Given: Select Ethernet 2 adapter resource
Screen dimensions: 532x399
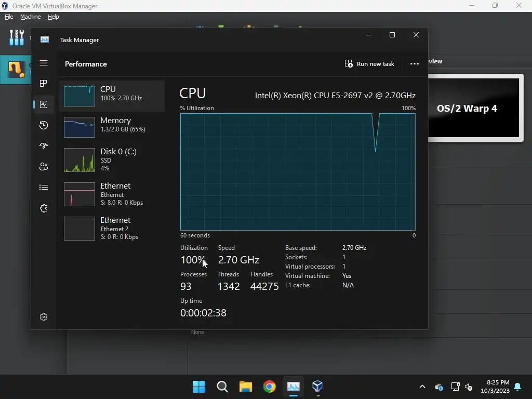Looking at the screenshot, I should [x=112, y=229].
